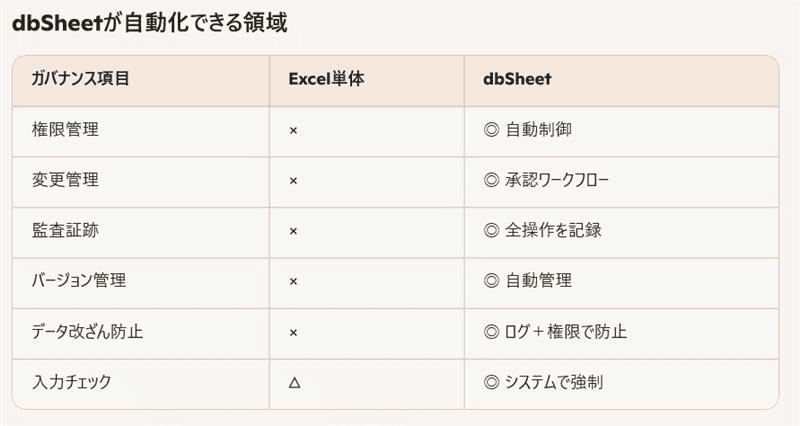Select the × mark in 変更管理 row

tap(293, 181)
